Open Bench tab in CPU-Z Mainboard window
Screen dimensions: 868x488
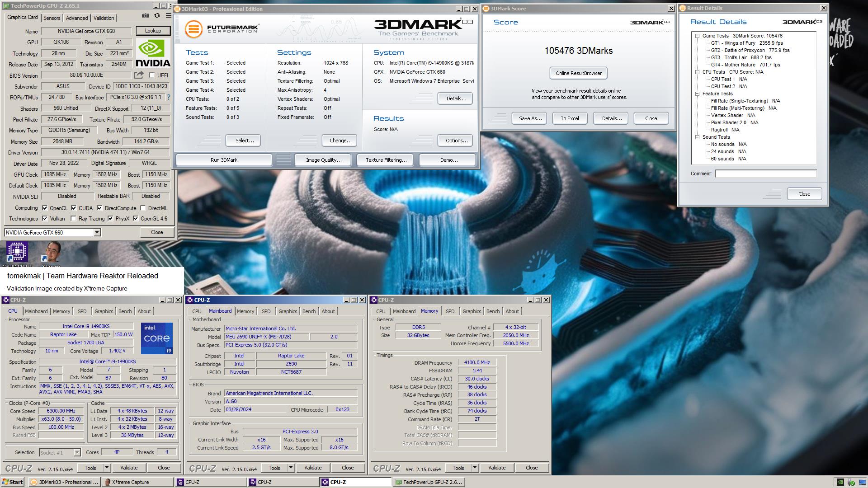309,311
